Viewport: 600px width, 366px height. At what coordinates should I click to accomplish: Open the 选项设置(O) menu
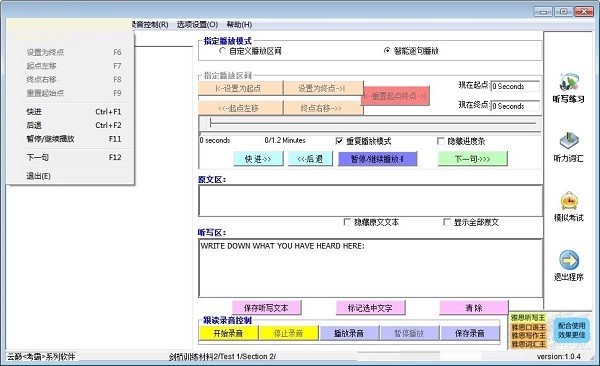coord(197,25)
